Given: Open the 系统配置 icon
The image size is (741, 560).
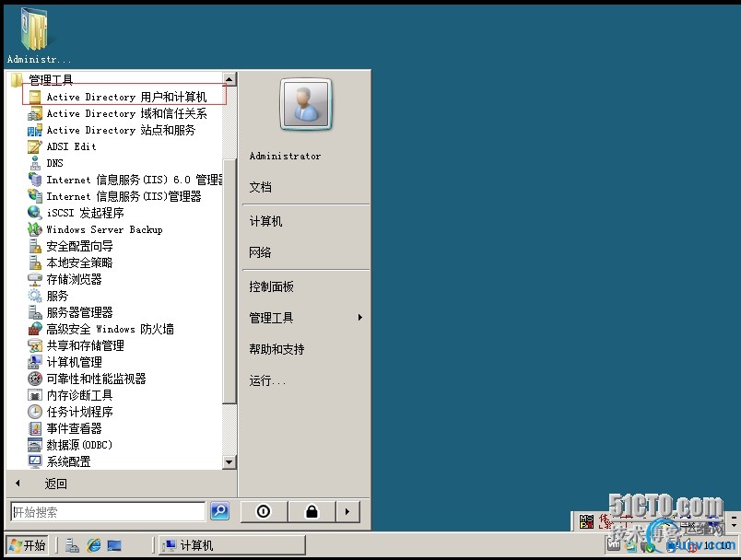Looking at the screenshot, I should (x=35, y=461).
